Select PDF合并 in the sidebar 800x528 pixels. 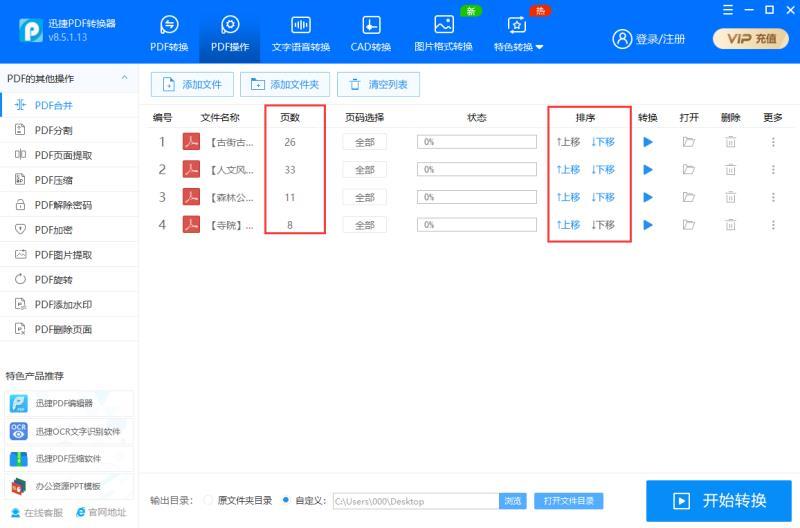(69, 105)
